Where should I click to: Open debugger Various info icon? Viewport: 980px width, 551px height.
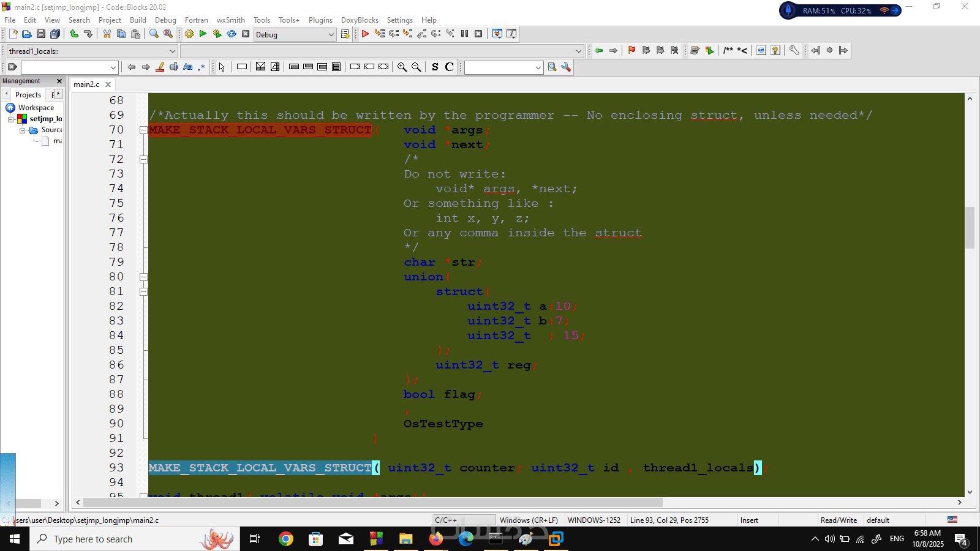coord(511,34)
